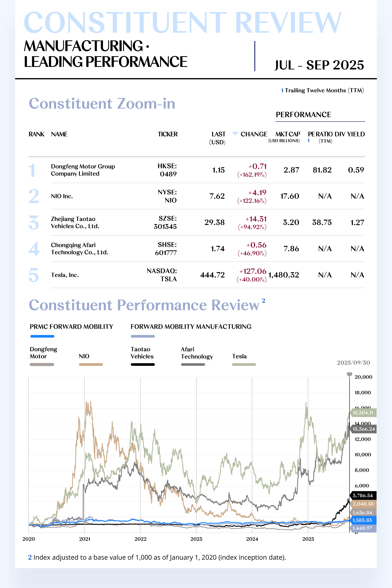
Task: Click the Tesla green legend swatch
Action: [x=244, y=365]
